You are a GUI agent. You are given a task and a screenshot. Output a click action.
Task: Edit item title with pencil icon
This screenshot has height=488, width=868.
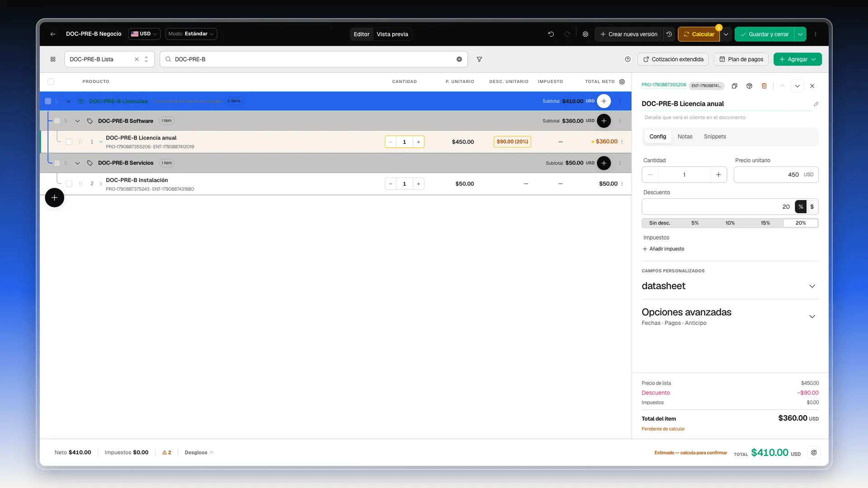(816, 104)
